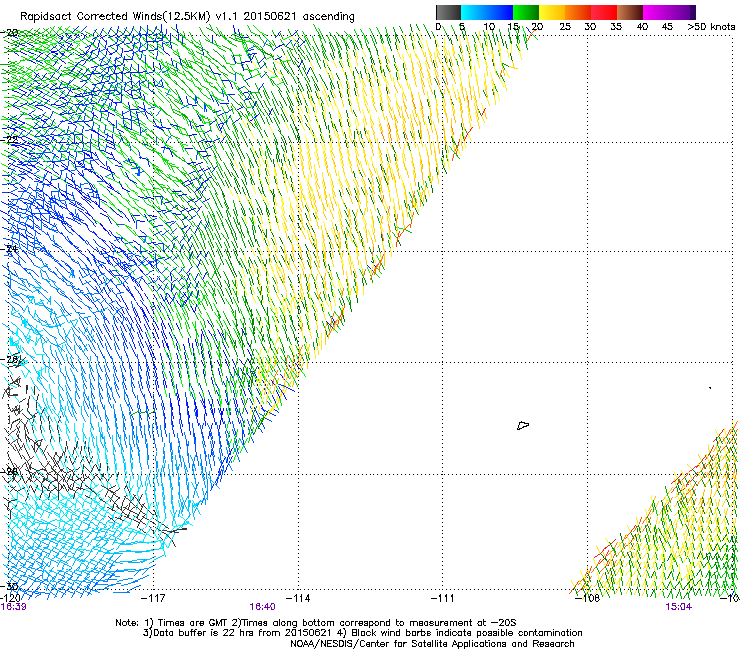
Task: Click the '-114' longitude axis label
Action: pos(298,598)
